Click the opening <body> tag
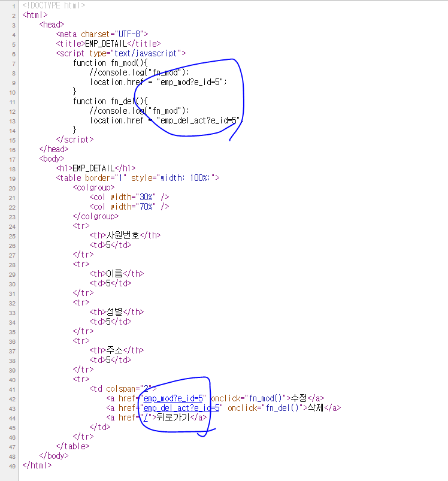This screenshot has width=448, height=481. tap(52, 159)
